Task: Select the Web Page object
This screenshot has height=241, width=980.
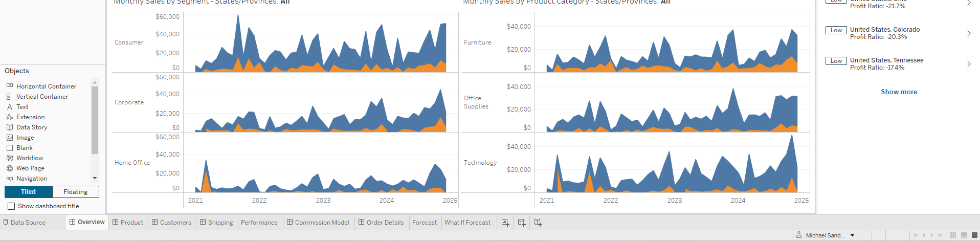Action: coord(30,168)
